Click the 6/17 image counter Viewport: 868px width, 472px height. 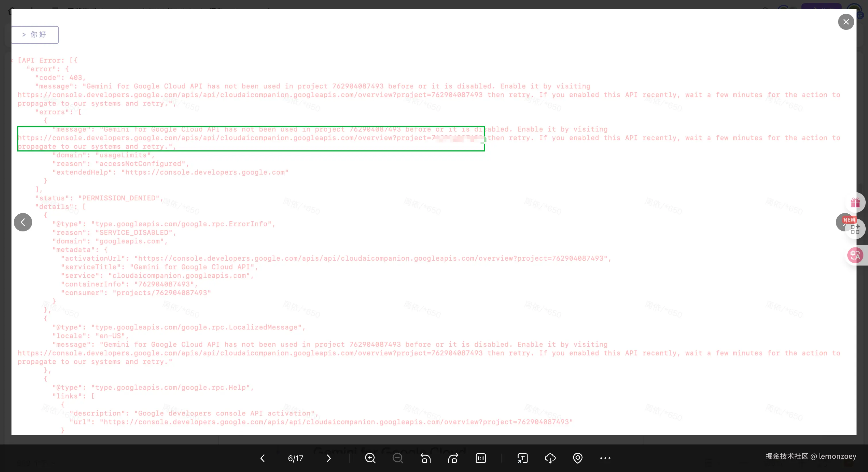point(296,458)
